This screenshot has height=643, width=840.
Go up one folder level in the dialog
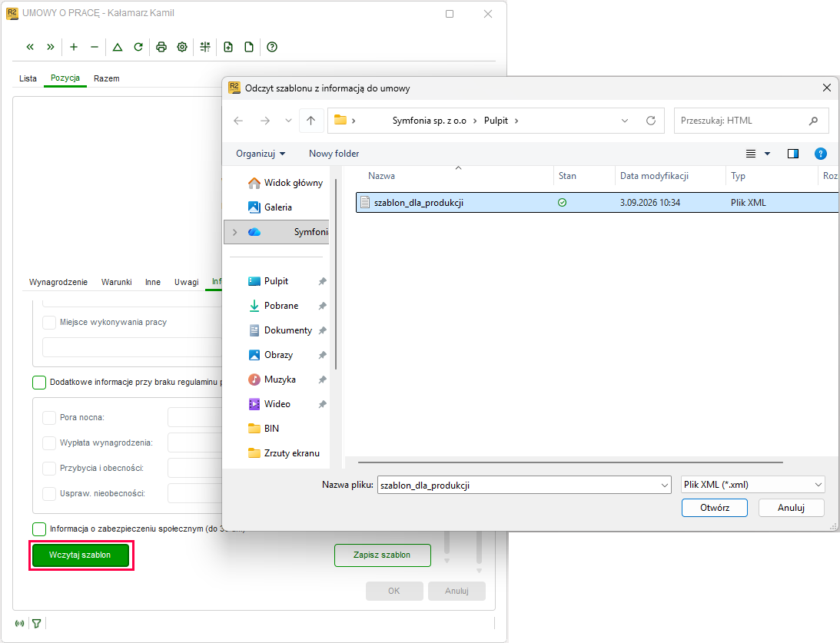(x=310, y=121)
